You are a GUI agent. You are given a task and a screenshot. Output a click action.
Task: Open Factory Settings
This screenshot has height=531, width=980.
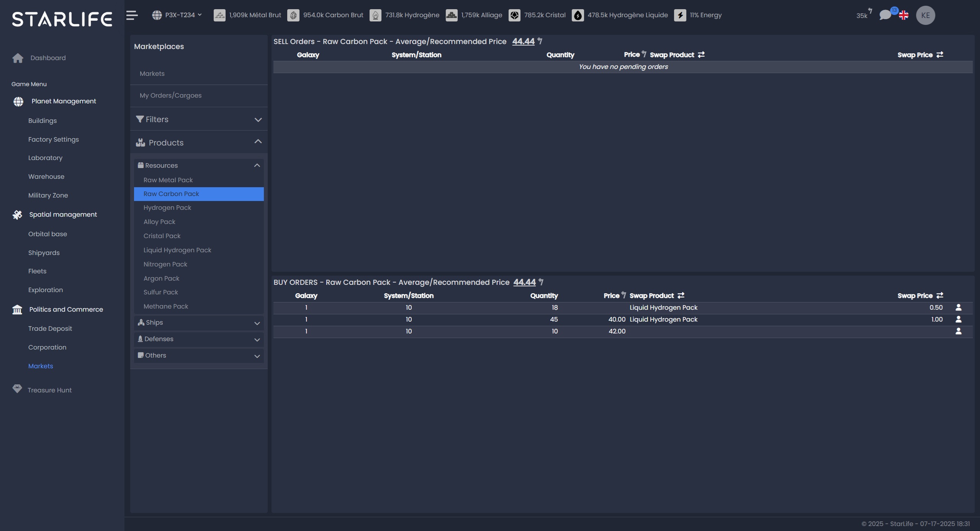click(x=54, y=139)
